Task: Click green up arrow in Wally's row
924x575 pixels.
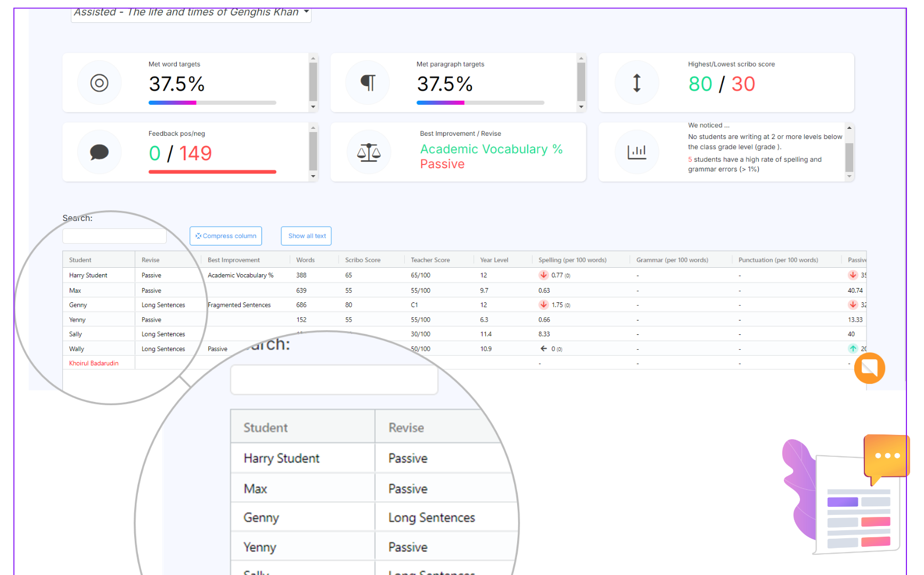Action: (x=853, y=349)
